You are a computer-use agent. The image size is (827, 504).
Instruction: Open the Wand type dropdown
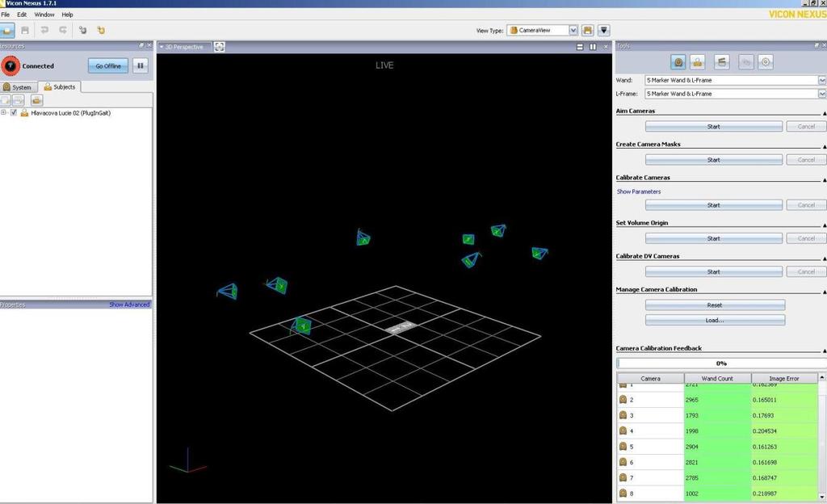click(x=821, y=80)
